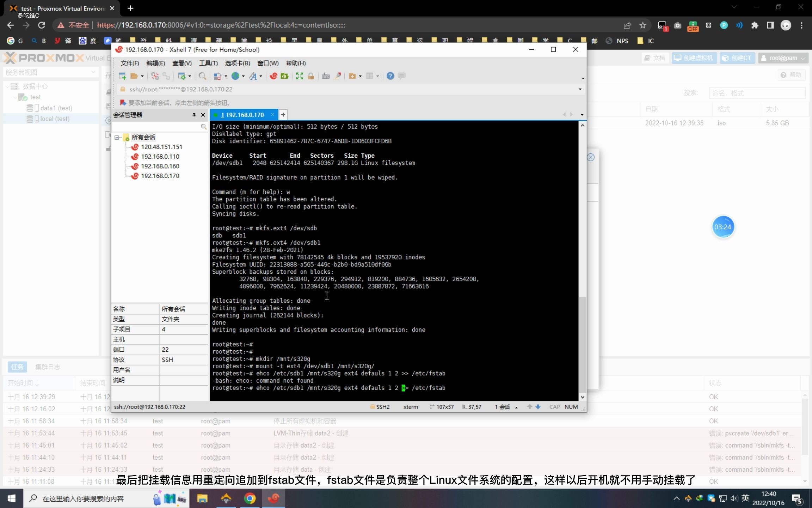The height and width of the screenshot is (508, 812).
Task: Click the keyboard mapping icon in toolbar
Action: (x=326, y=76)
